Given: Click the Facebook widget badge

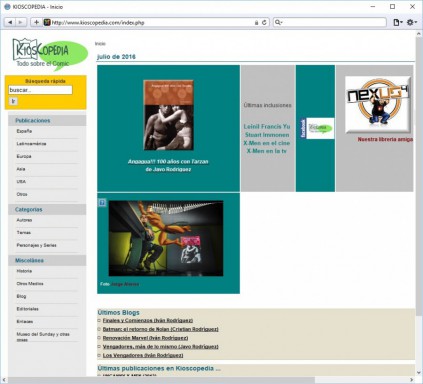Looking at the screenshot, I should coord(317,128).
